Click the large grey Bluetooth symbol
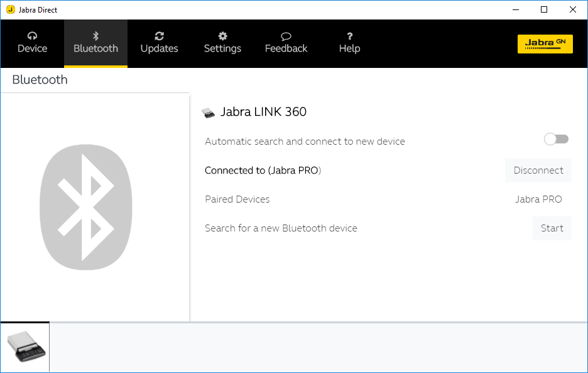Image resolution: width=588 pixels, height=373 pixels. [x=86, y=208]
